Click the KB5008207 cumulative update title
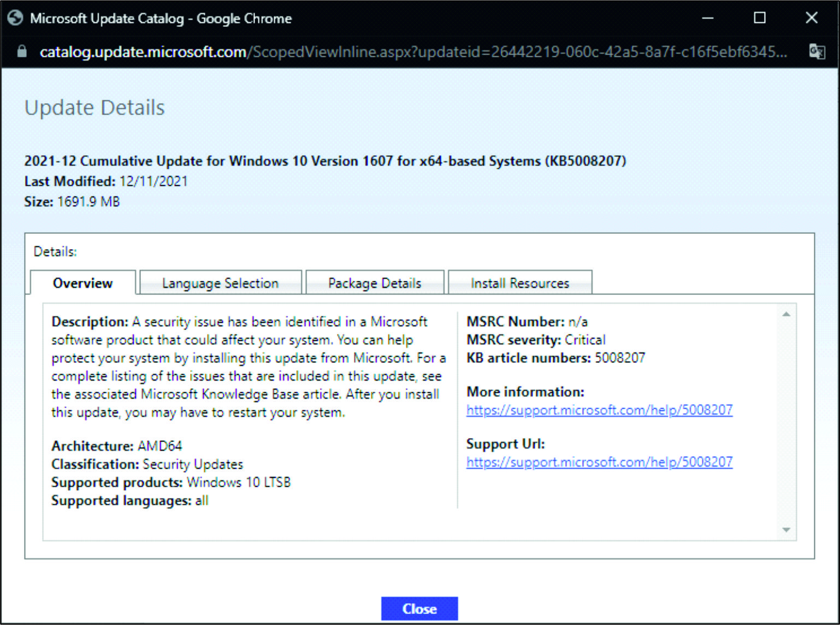 click(x=325, y=161)
